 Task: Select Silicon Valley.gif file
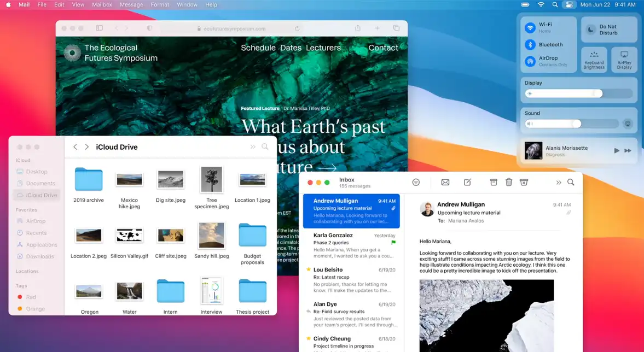pyautogui.click(x=129, y=235)
